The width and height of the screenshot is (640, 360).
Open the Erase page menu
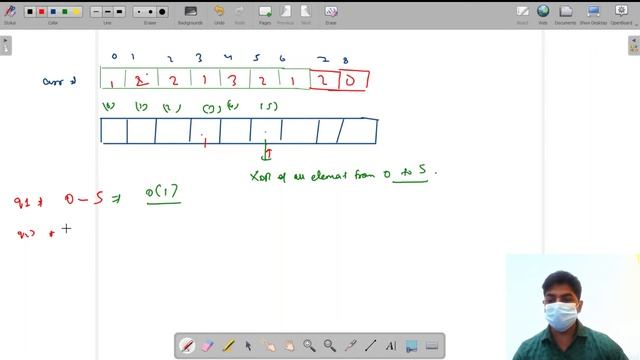pyautogui.click(x=331, y=15)
